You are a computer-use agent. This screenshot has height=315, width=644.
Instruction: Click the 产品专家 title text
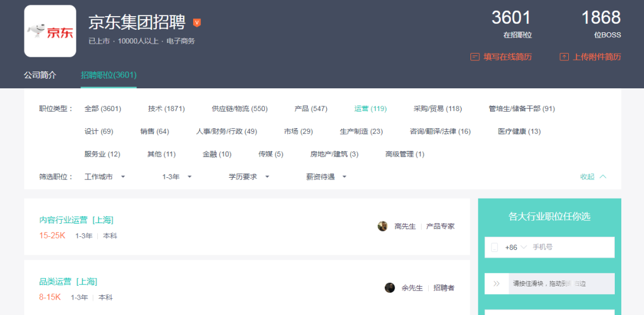tap(440, 226)
